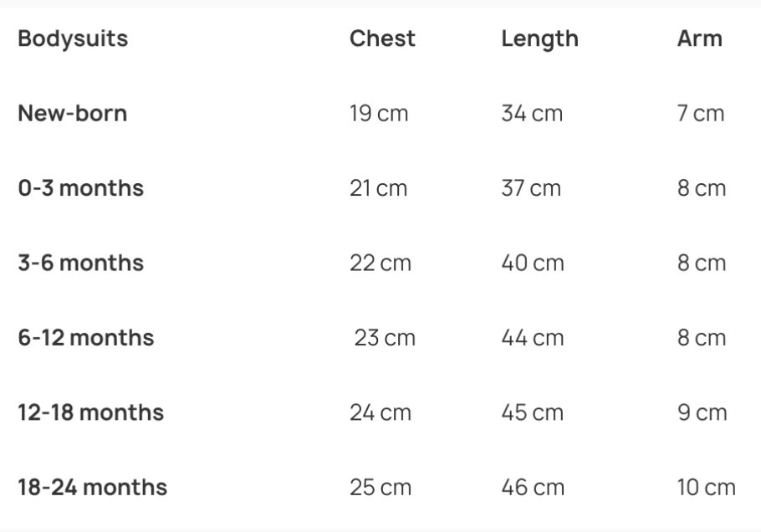Select the New-born row label
The height and width of the screenshot is (532, 761).
tap(73, 113)
